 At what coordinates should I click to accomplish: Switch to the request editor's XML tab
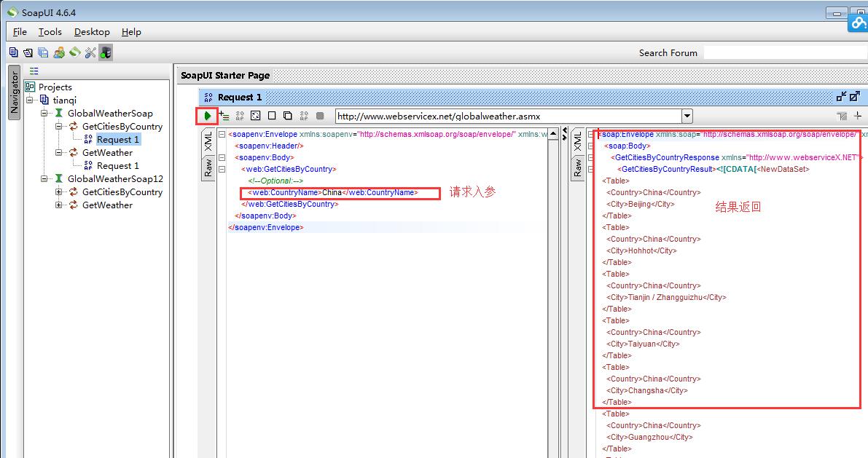click(x=208, y=141)
